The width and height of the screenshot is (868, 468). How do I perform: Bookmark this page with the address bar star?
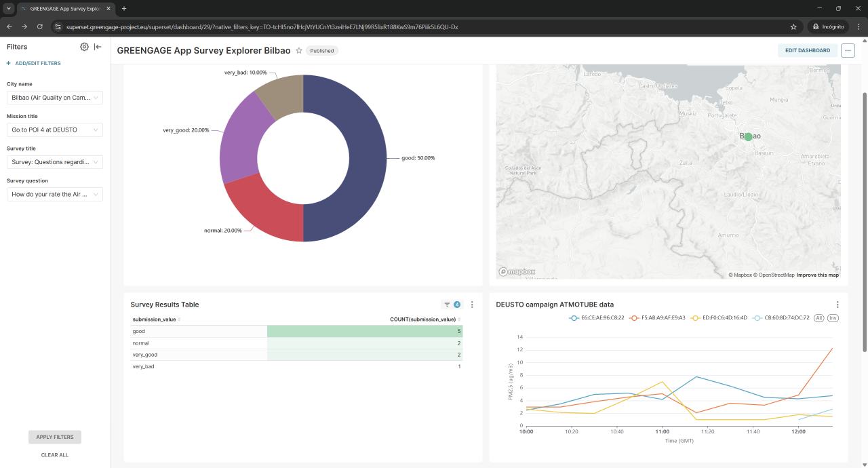[793, 26]
